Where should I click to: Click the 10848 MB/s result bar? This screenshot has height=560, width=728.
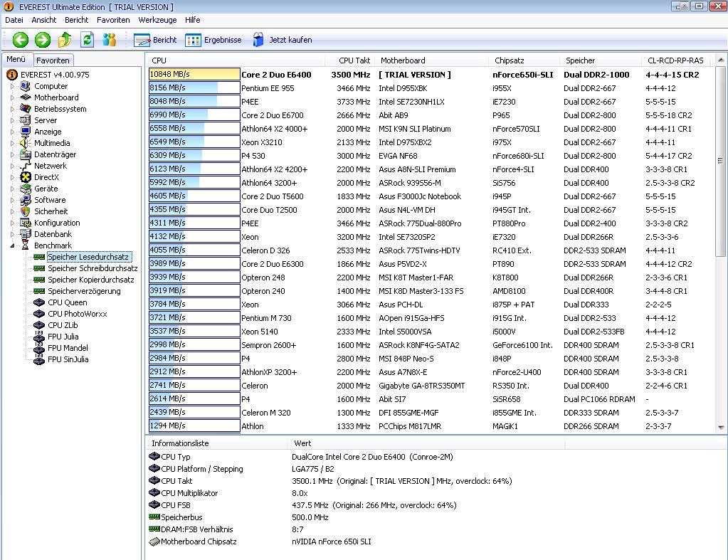[194, 74]
